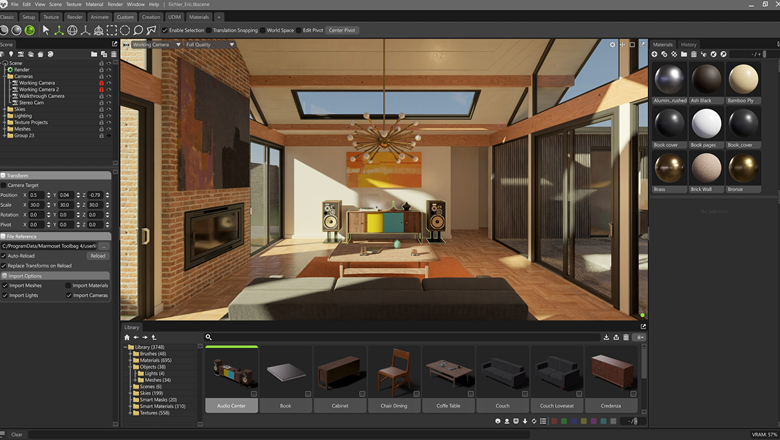Enable the Import Materials checkbox

pos(69,285)
